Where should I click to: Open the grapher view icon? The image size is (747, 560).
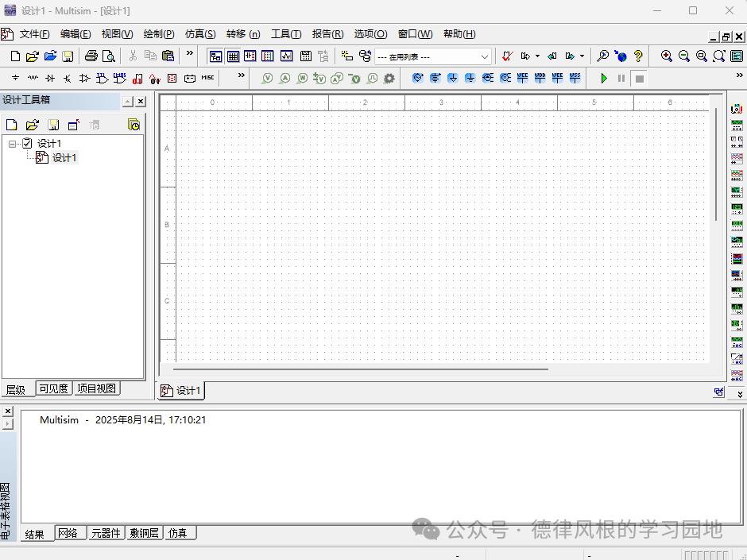pyautogui.click(x=286, y=56)
